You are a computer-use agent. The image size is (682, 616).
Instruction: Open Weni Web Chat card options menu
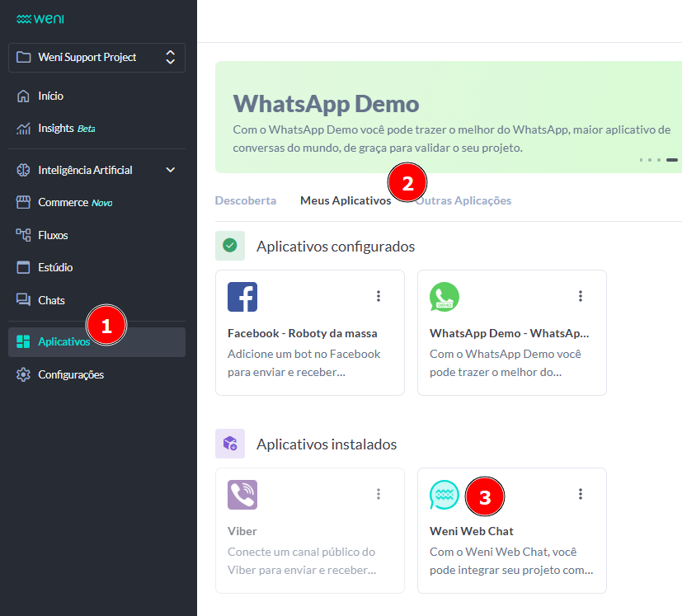581,494
